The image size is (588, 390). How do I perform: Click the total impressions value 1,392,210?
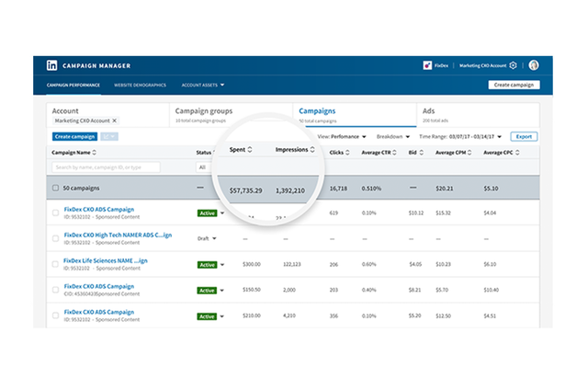click(x=290, y=190)
